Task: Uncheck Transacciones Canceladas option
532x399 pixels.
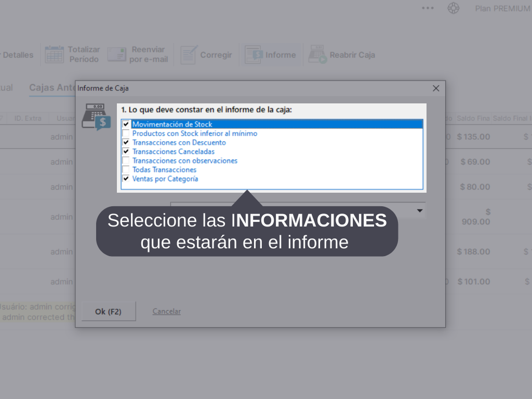Action: point(126,151)
